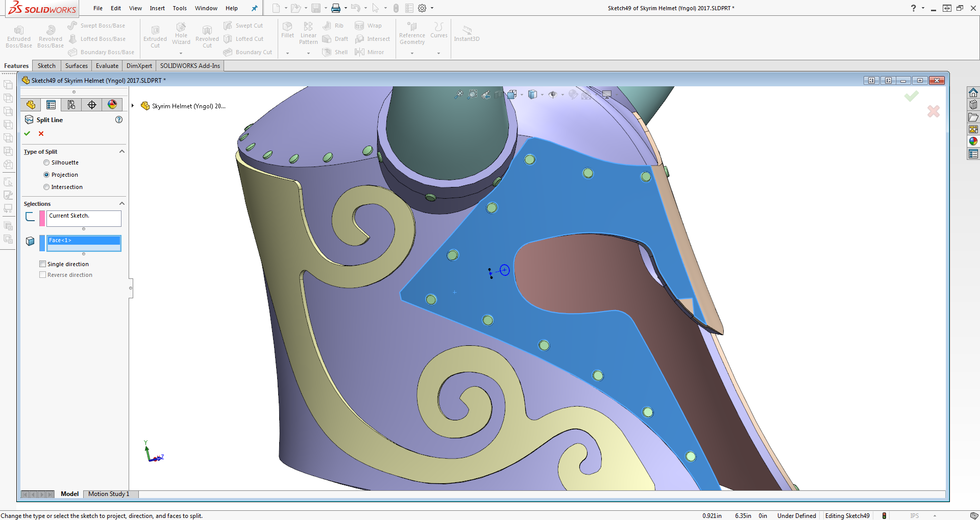Open the View Palette task pane icon
This screenshot has height=520, width=980.
(x=973, y=129)
